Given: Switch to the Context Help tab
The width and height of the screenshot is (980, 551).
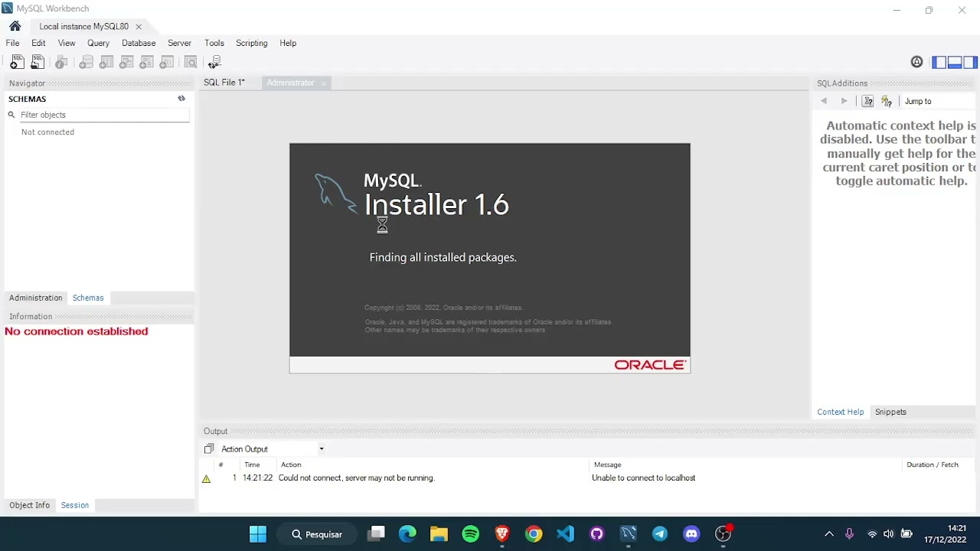Looking at the screenshot, I should pos(840,412).
